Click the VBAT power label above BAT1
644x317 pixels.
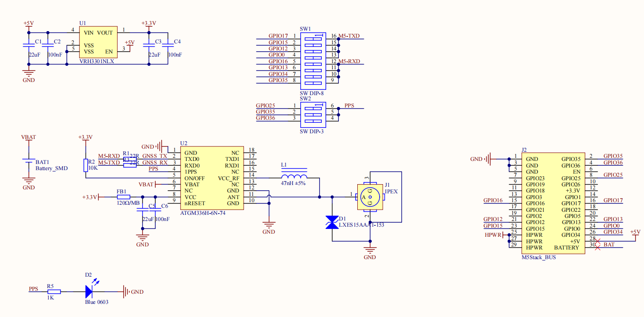[28, 137]
